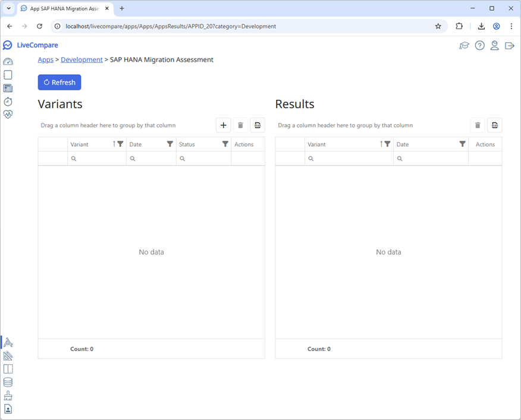Export Variants grid using the export icon

point(258,125)
